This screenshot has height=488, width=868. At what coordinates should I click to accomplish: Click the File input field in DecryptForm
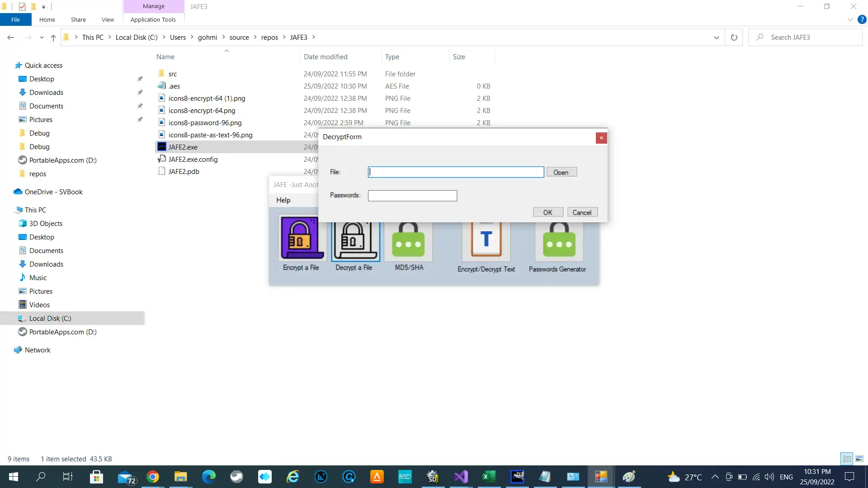pyautogui.click(x=455, y=172)
